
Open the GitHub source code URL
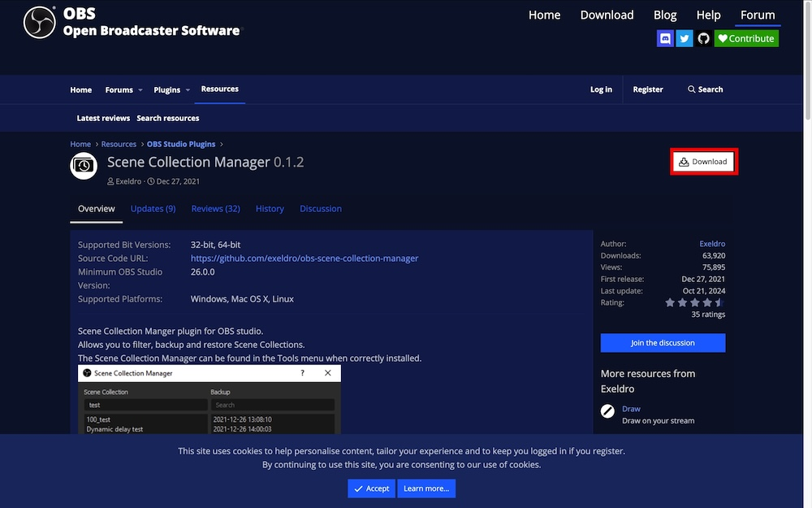click(x=304, y=258)
